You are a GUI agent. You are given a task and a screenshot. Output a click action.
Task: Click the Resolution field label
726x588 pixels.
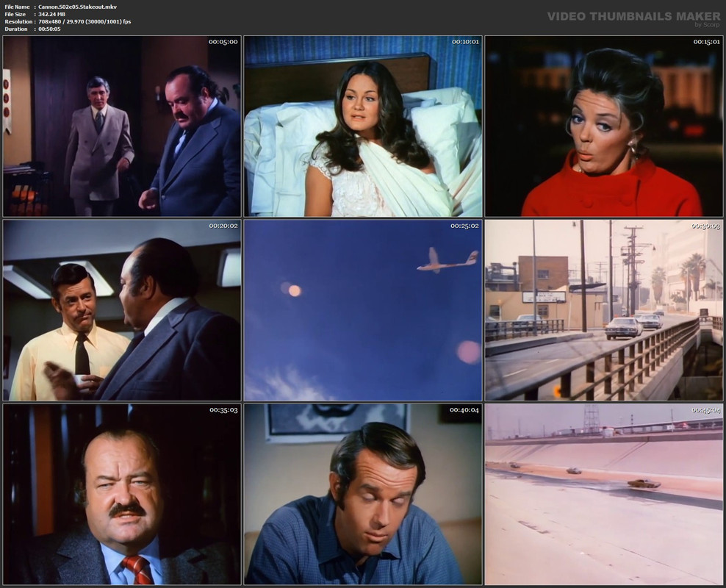(18, 22)
